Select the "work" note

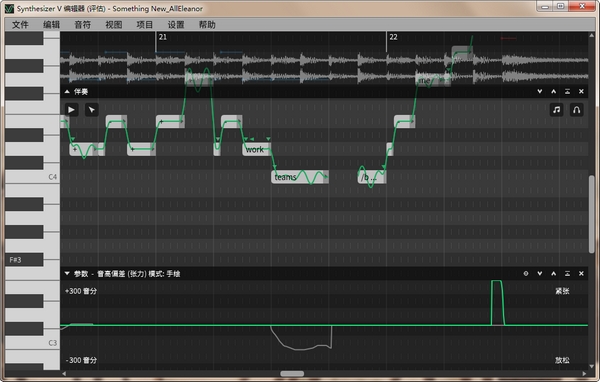(x=256, y=149)
